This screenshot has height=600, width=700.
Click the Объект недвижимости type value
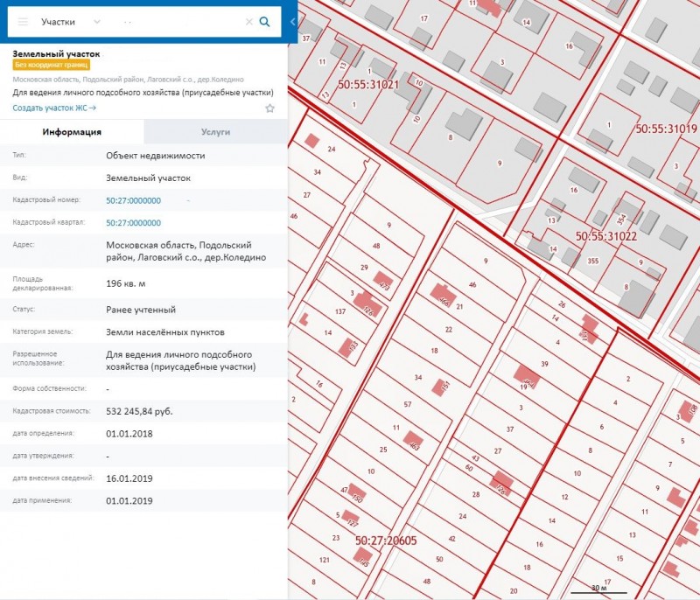156,156
